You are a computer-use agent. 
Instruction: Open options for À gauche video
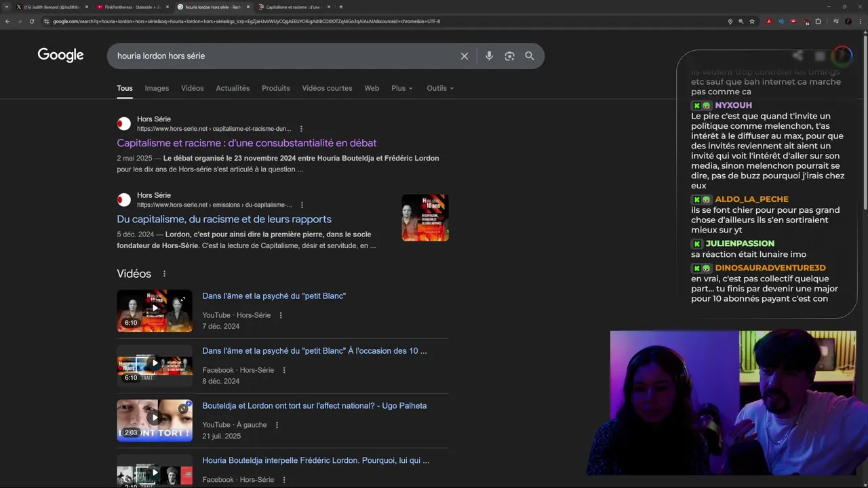click(277, 425)
